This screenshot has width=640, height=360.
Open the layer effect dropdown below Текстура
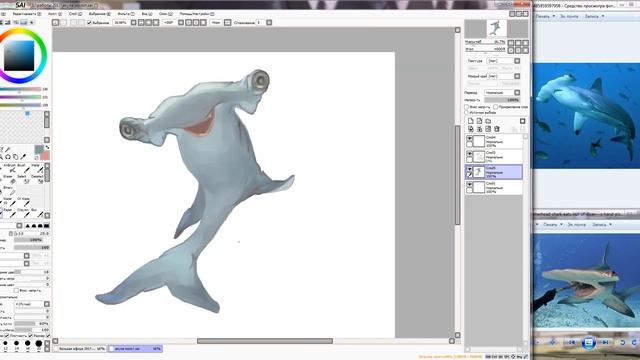(517, 76)
